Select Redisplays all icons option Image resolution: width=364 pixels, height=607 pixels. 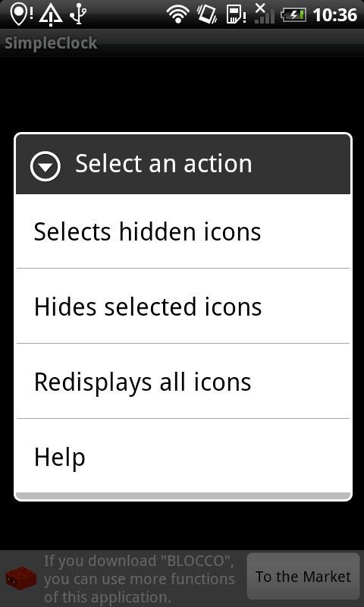tap(183, 382)
